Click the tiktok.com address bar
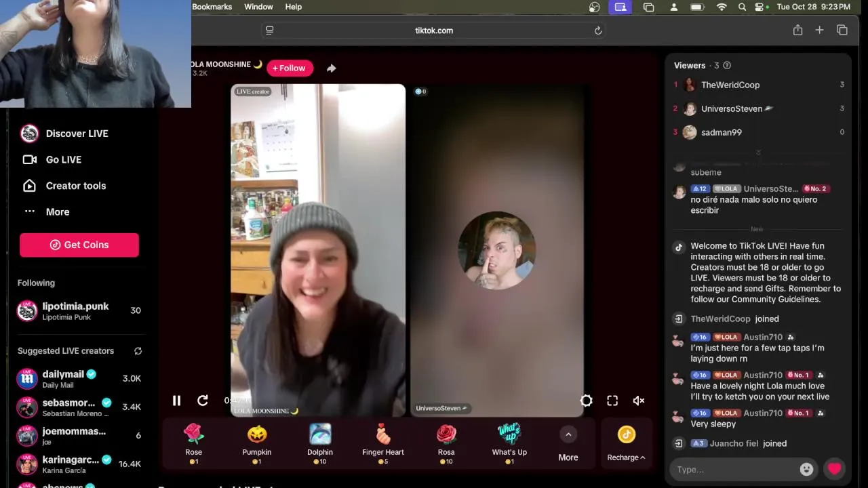868x488 pixels. click(x=434, y=30)
